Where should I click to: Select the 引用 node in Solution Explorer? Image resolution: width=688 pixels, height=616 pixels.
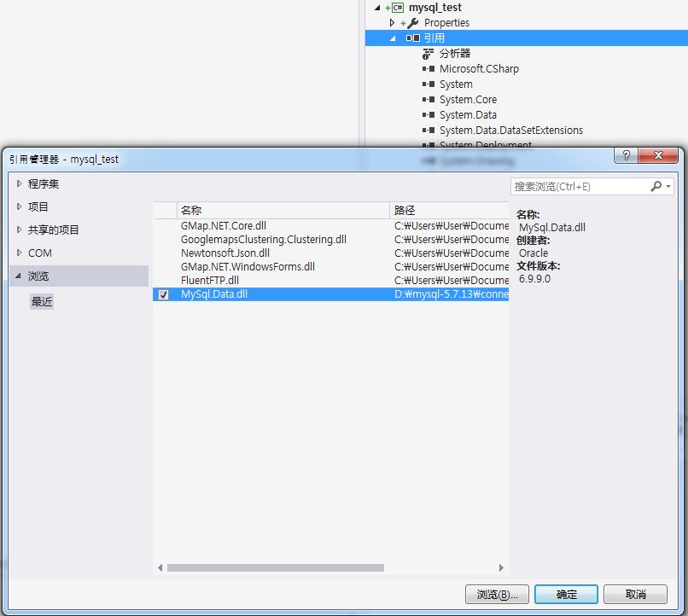click(x=434, y=38)
